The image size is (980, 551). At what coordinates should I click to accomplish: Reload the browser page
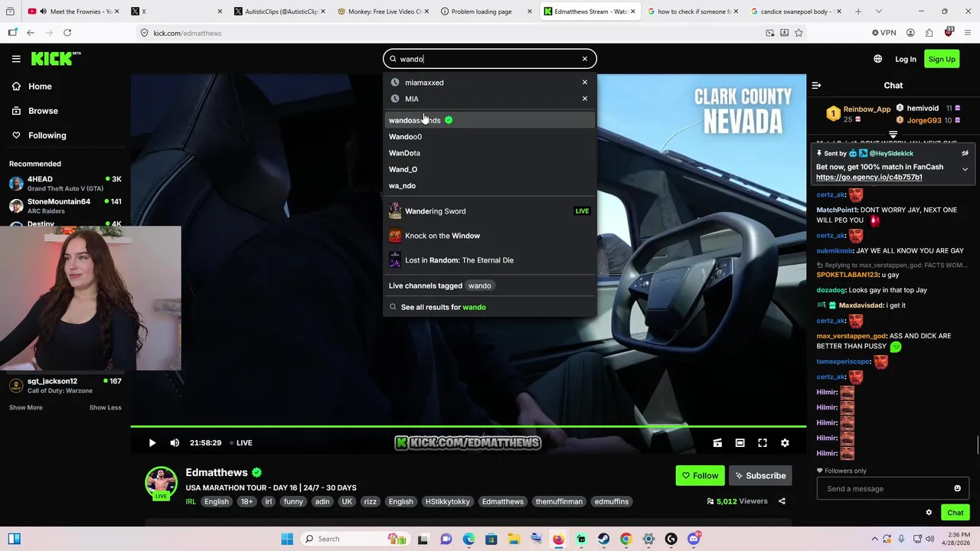pos(67,33)
